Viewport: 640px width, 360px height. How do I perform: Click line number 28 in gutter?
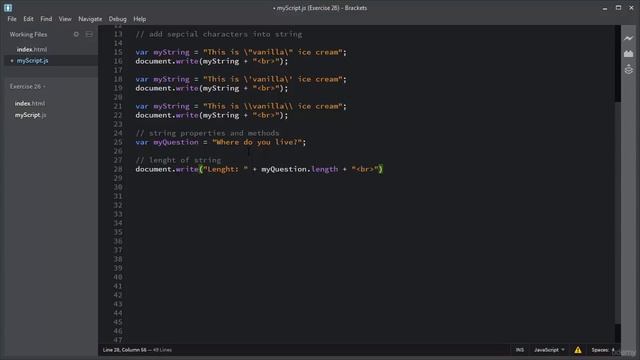tap(118, 169)
